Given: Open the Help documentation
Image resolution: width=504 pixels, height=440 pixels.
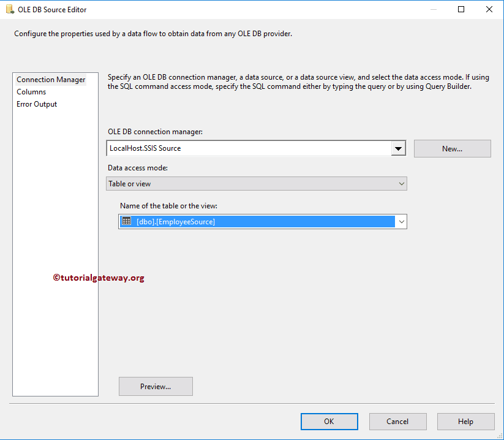Looking at the screenshot, I should (x=465, y=421).
